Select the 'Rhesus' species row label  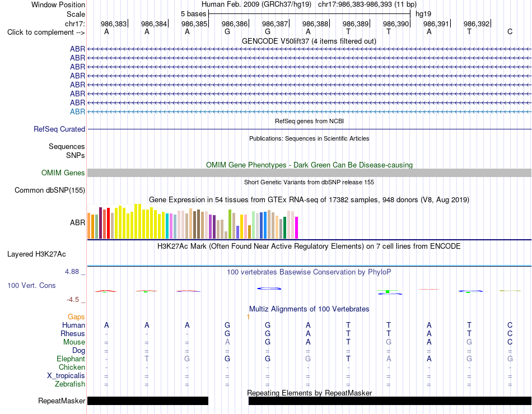[73, 333]
